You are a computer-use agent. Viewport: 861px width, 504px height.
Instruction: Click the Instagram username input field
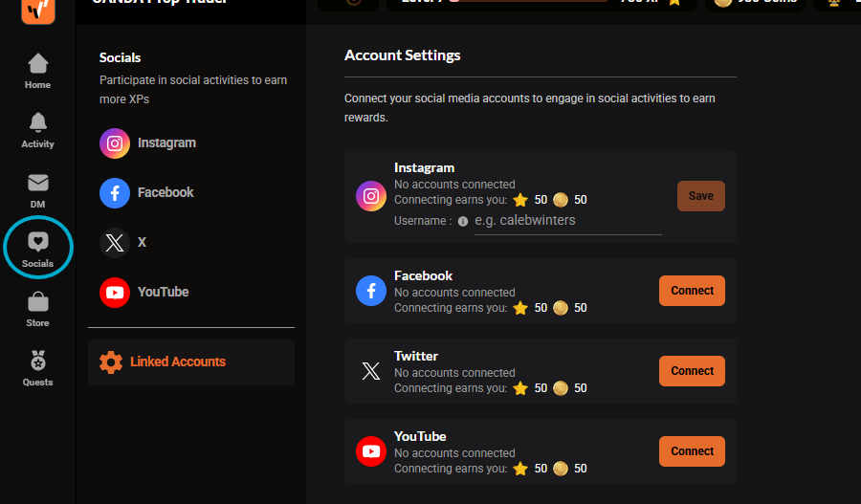point(567,221)
